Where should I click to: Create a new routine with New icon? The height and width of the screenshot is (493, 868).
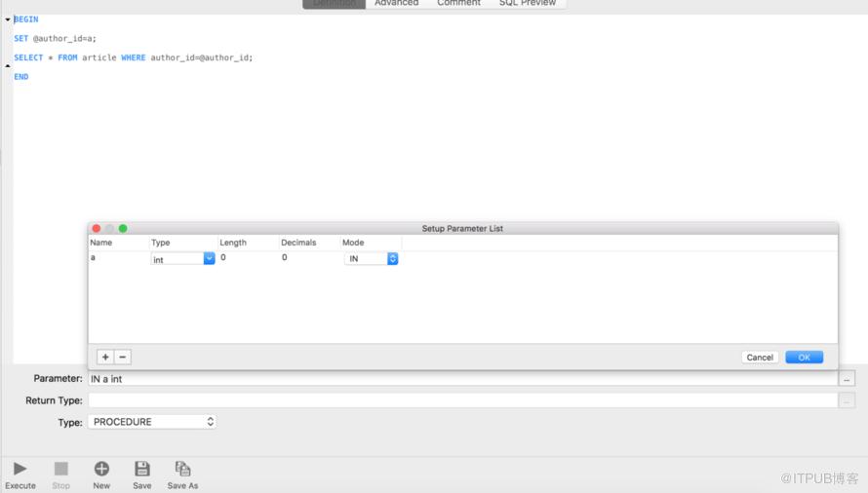(101, 469)
